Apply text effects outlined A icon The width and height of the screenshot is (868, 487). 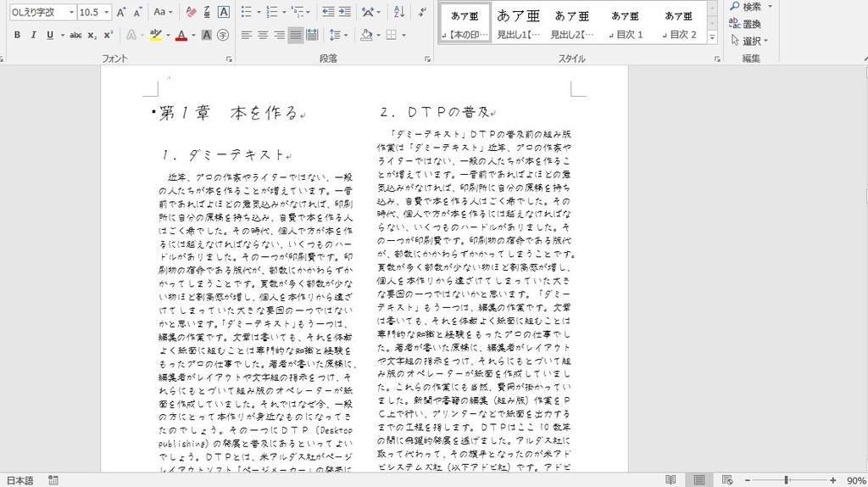click(131, 35)
